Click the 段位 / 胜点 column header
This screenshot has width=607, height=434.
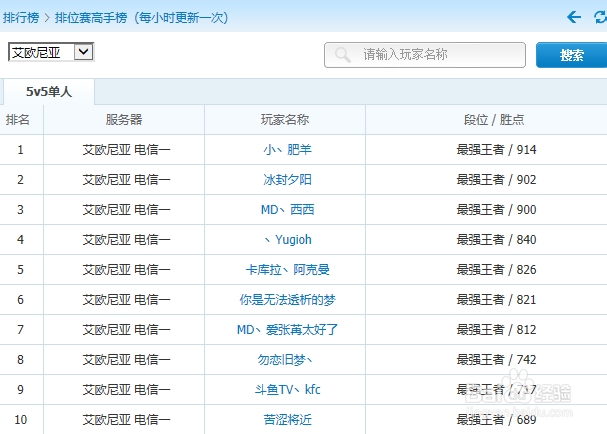[x=494, y=120]
